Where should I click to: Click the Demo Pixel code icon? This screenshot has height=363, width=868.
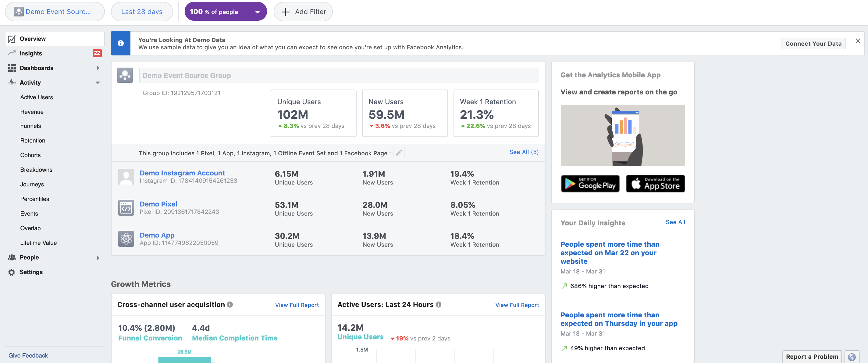click(x=126, y=208)
